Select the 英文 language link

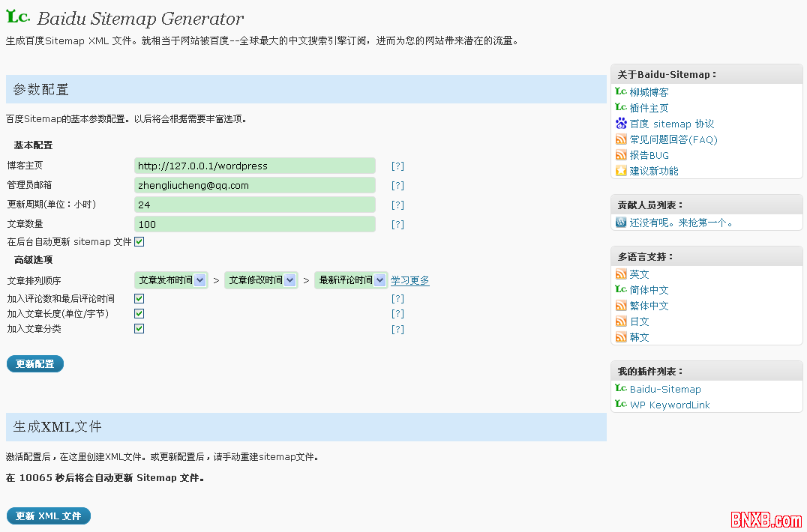click(639, 274)
